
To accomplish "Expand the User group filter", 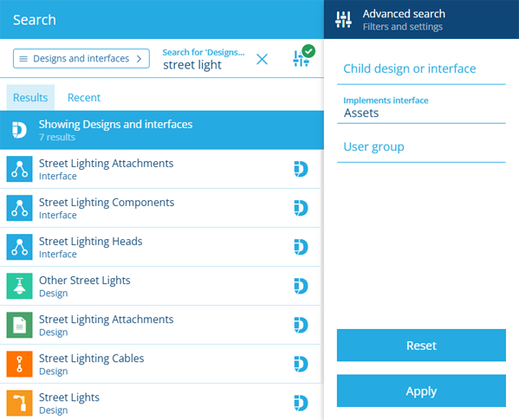I will pyautogui.click(x=421, y=147).
